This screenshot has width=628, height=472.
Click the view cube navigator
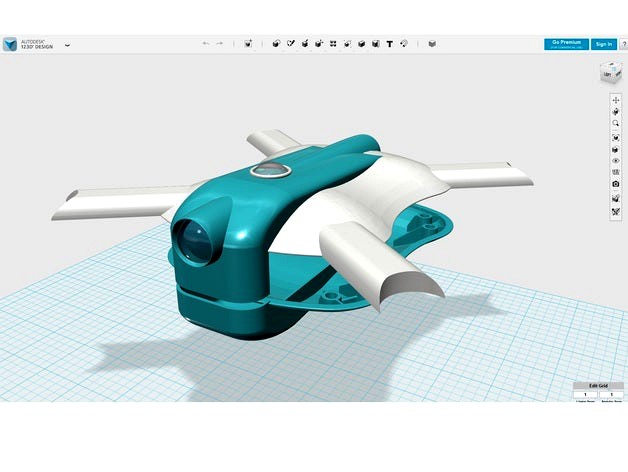click(611, 72)
